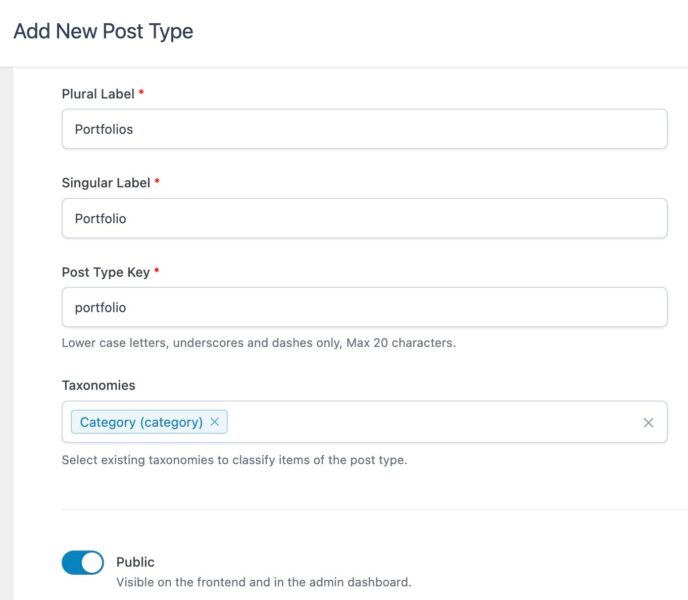This screenshot has width=688, height=600.
Task: Click the select existing taxonomies help text
Action: click(x=234, y=460)
